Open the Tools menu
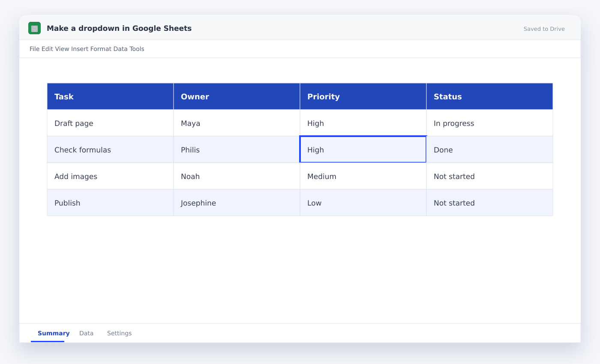The image size is (600, 364). point(137,49)
